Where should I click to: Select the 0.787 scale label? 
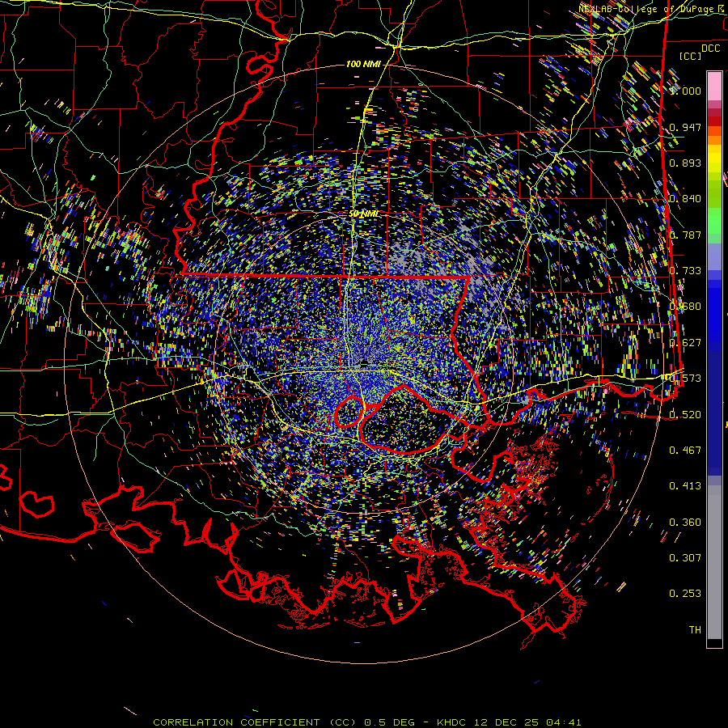[x=685, y=235]
